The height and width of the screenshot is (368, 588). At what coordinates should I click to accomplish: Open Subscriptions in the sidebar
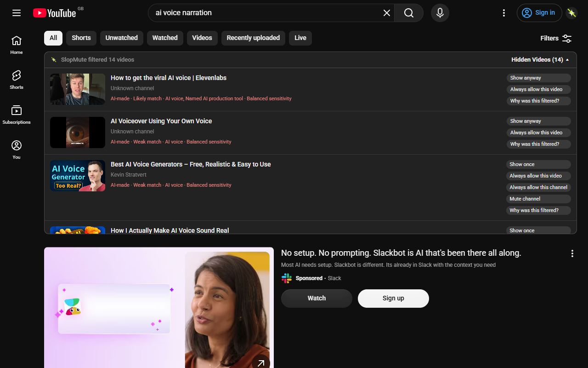[17, 115]
